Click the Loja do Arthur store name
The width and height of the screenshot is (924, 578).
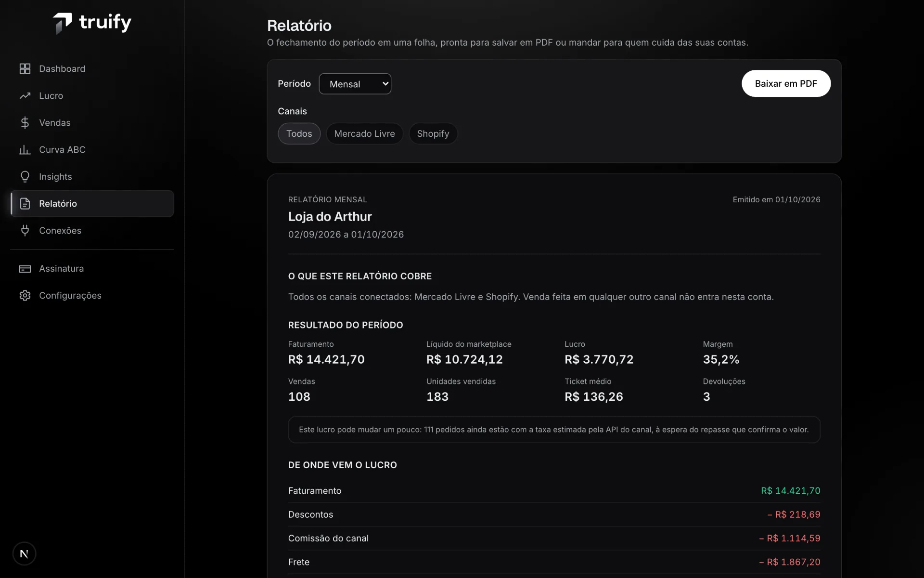(330, 217)
